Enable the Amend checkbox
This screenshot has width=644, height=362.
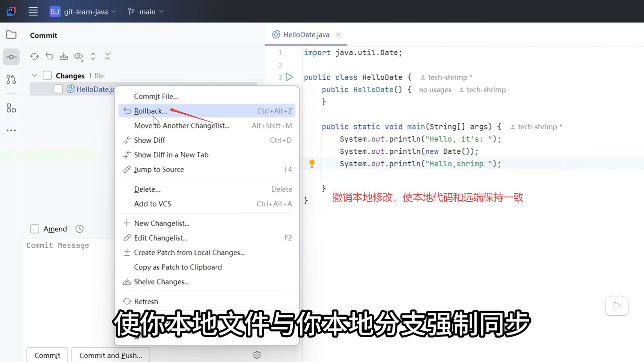(x=35, y=229)
